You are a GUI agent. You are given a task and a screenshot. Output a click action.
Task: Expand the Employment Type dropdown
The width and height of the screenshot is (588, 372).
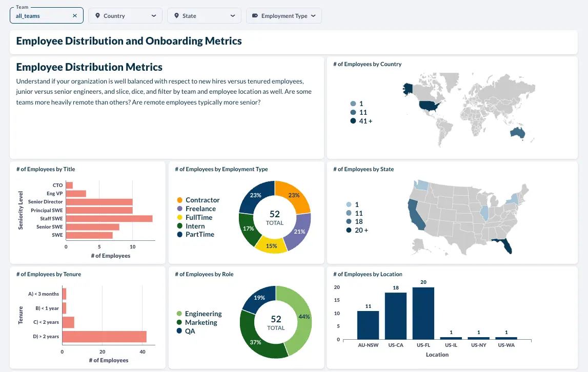coord(284,16)
